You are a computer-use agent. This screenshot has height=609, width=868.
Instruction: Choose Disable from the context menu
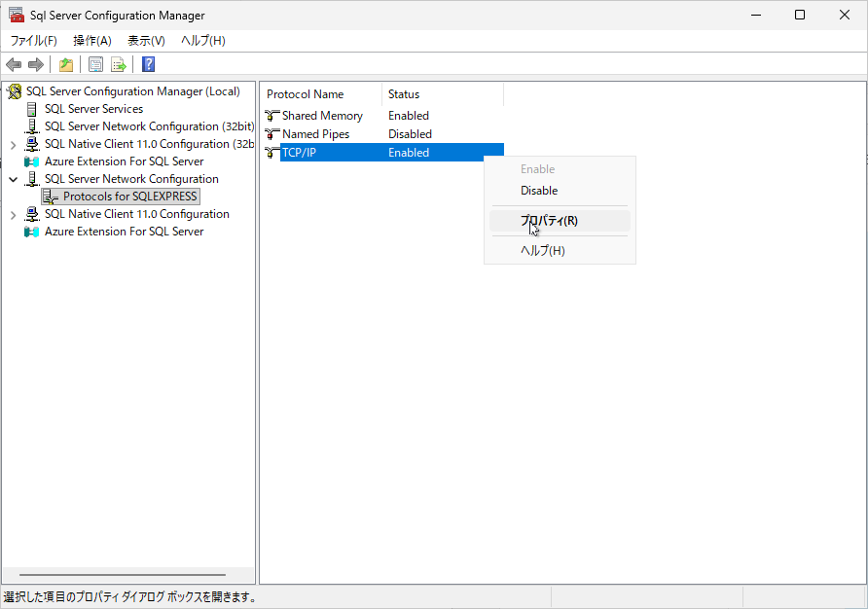(539, 191)
